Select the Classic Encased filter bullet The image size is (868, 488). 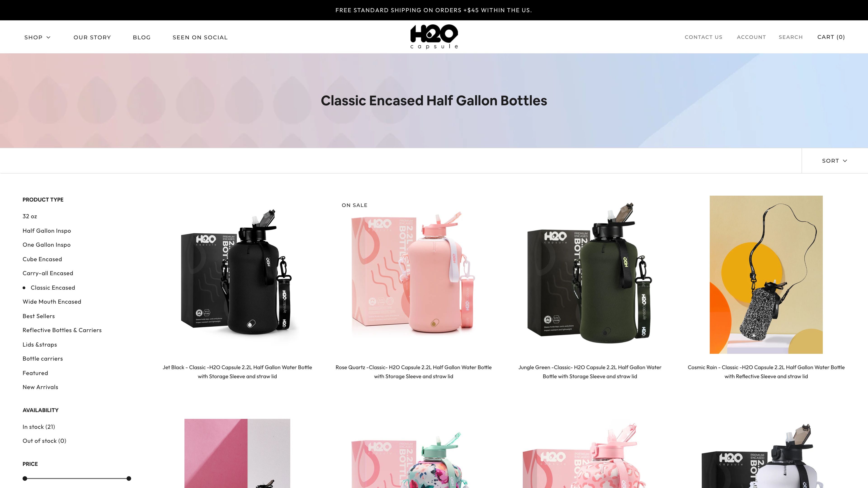[24, 288]
